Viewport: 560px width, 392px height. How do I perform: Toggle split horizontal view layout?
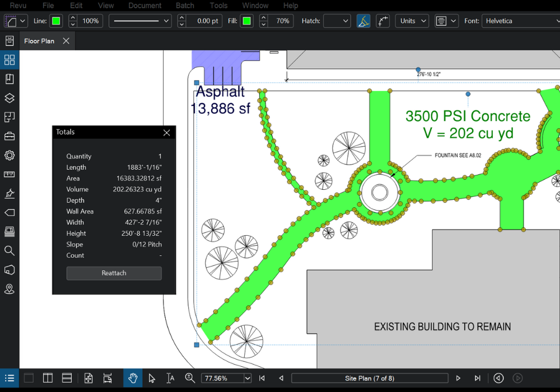67,378
